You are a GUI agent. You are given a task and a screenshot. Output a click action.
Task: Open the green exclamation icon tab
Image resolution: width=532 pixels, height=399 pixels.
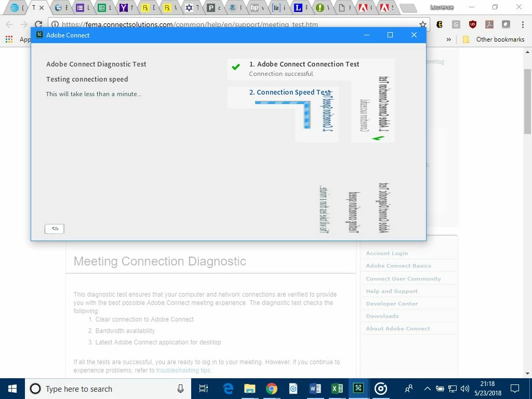point(320,7)
